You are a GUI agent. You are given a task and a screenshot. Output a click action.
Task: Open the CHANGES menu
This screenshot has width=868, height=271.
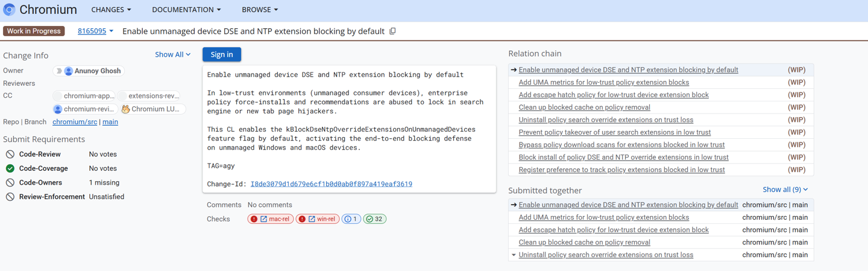pyautogui.click(x=111, y=10)
